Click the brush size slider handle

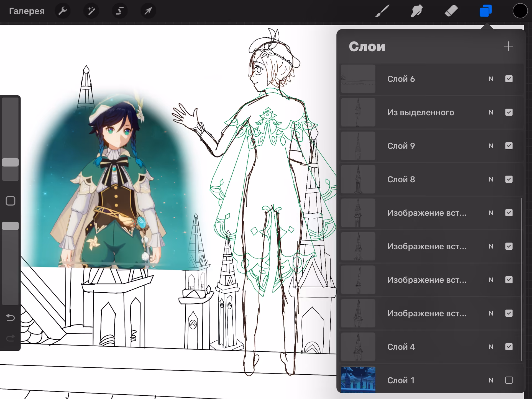pyautogui.click(x=11, y=162)
